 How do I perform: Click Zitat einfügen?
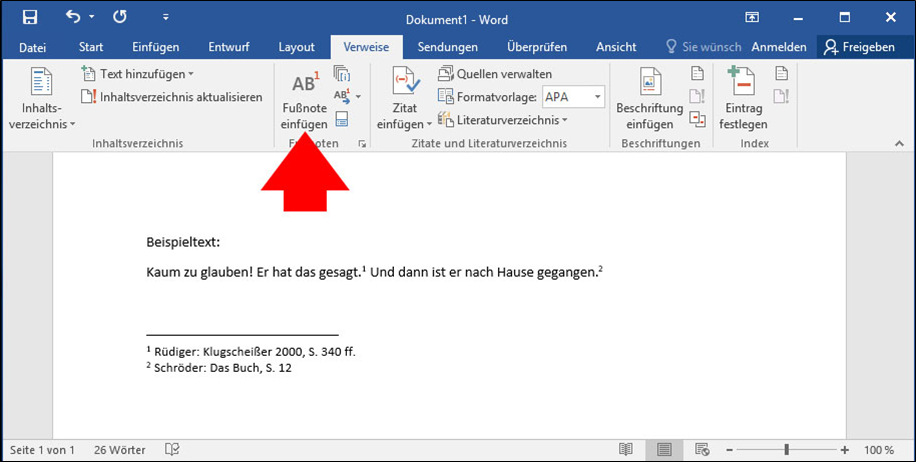click(x=405, y=99)
